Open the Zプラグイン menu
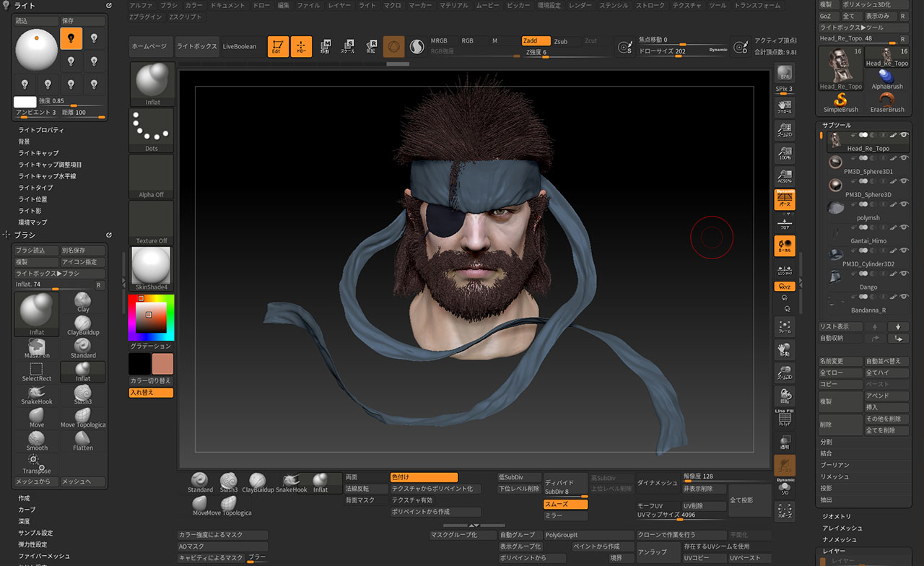This screenshot has height=566, width=924. coord(145,17)
